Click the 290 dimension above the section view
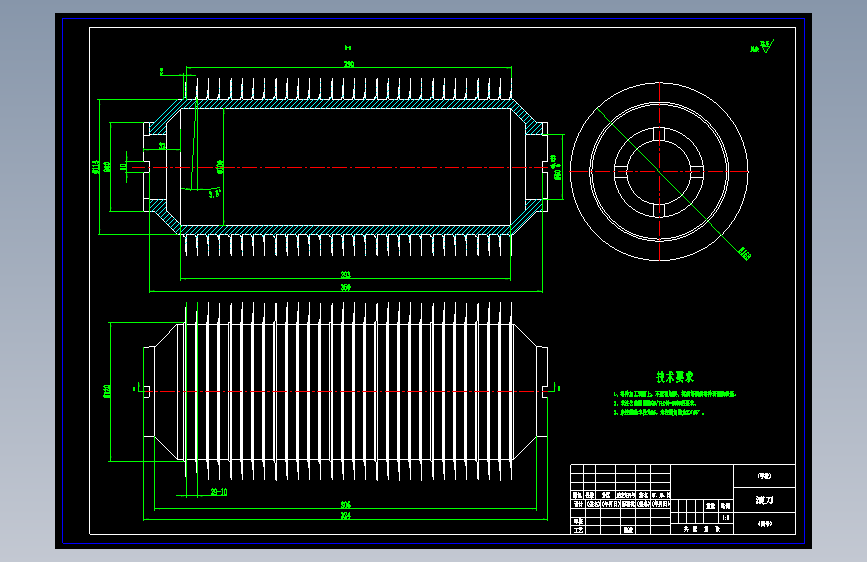This screenshot has height=562, width=867. [x=348, y=64]
